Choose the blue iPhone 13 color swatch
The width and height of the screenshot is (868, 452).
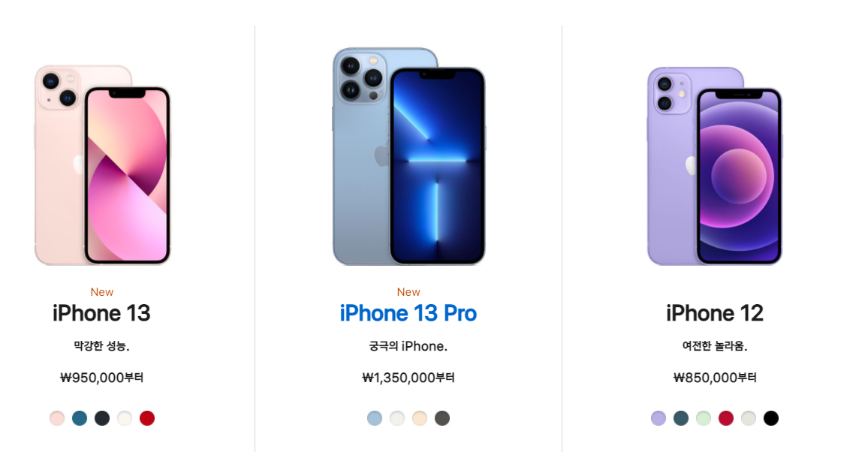pos(80,418)
